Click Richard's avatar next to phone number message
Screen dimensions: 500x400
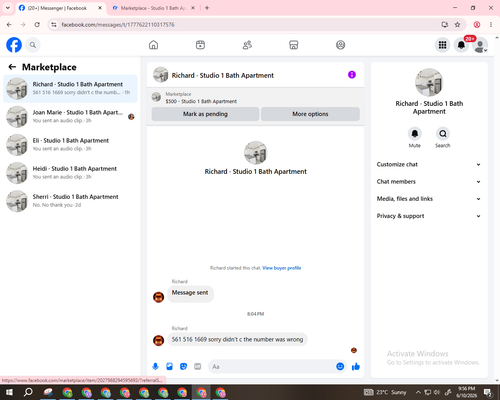coord(158,340)
